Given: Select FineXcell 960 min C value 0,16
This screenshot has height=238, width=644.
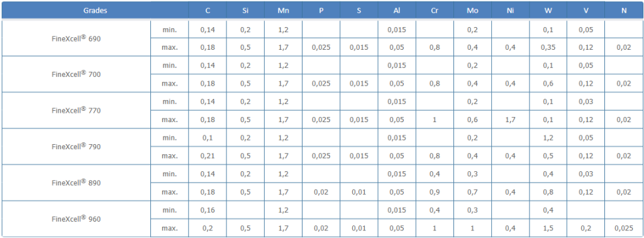Looking at the screenshot, I should coord(208,210).
